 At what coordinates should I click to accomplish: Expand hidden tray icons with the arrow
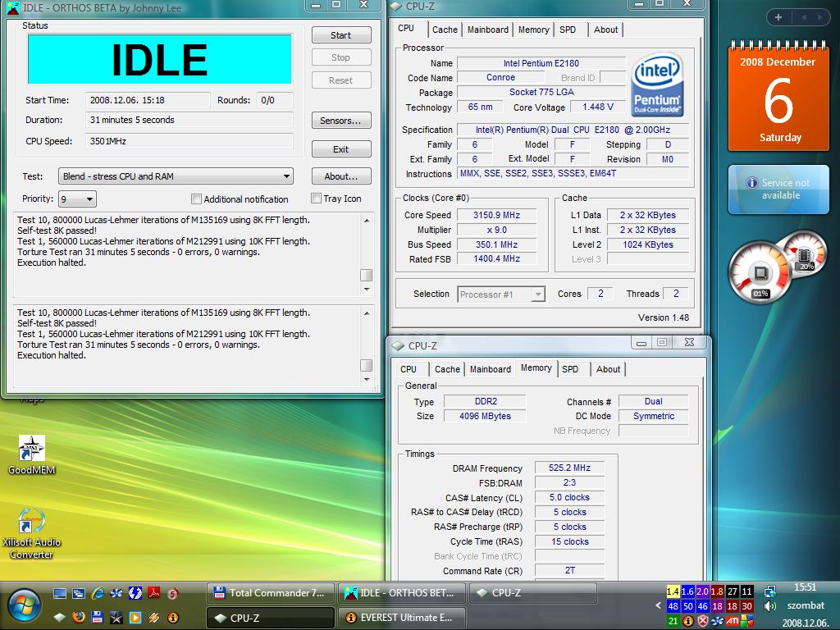coord(659,605)
